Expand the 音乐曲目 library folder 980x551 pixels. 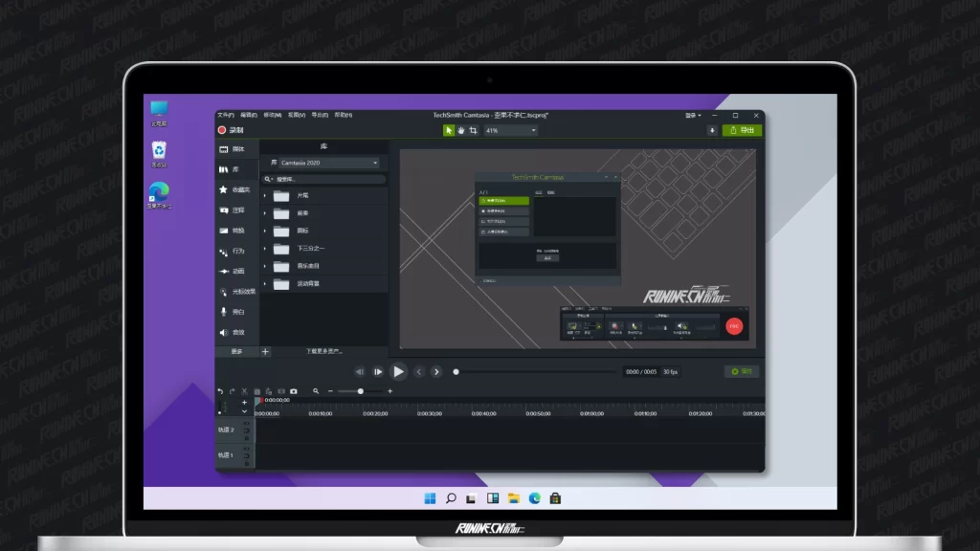click(265, 265)
